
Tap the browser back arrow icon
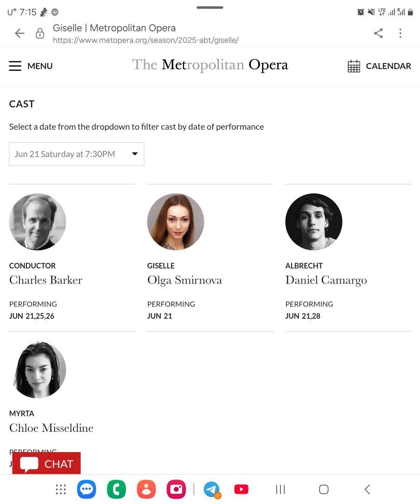pyautogui.click(x=19, y=33)
